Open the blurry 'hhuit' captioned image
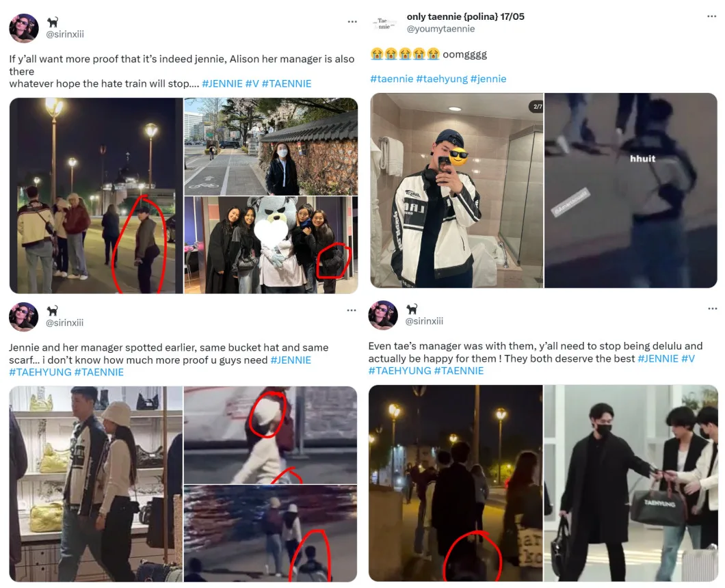725x588 pixels. click(631, 191)
